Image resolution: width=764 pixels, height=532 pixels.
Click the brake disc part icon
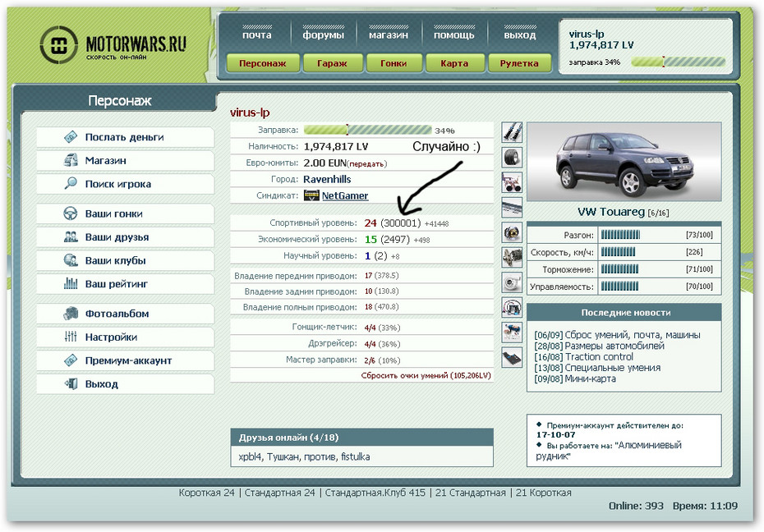512,232
